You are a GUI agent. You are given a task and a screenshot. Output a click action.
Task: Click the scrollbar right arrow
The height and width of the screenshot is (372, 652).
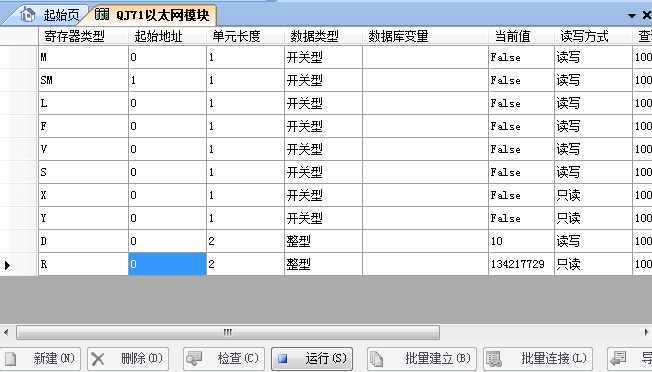click(647, 332)
